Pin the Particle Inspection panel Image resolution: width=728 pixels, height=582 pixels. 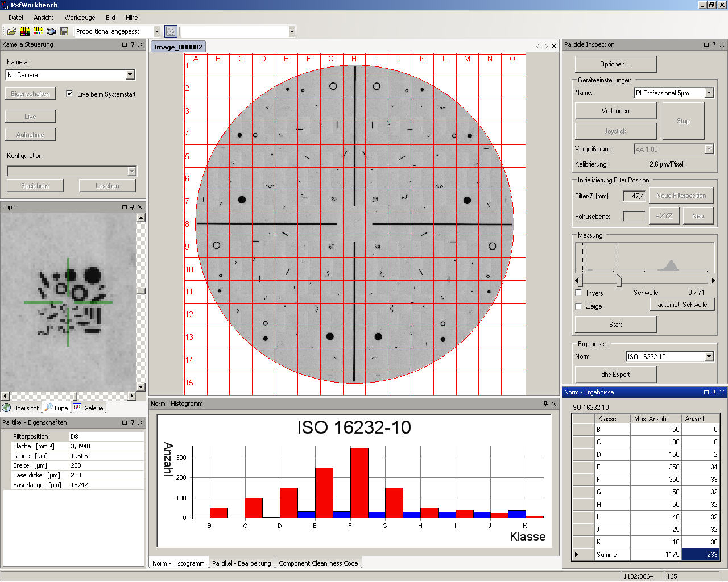(x=714, y=44)
